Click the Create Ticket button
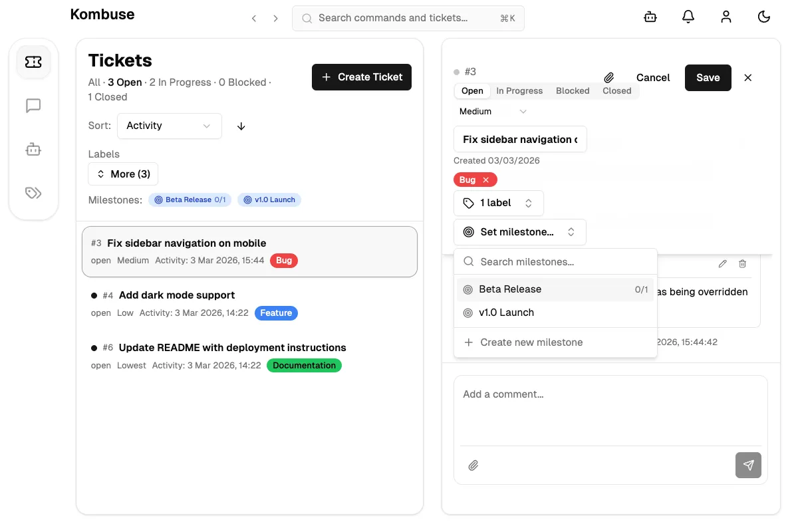 [x=362, y=77]
